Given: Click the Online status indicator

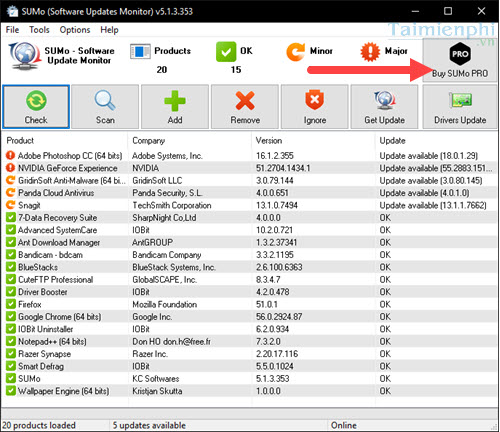Looking at the screenshot, I should coord(344,425).
